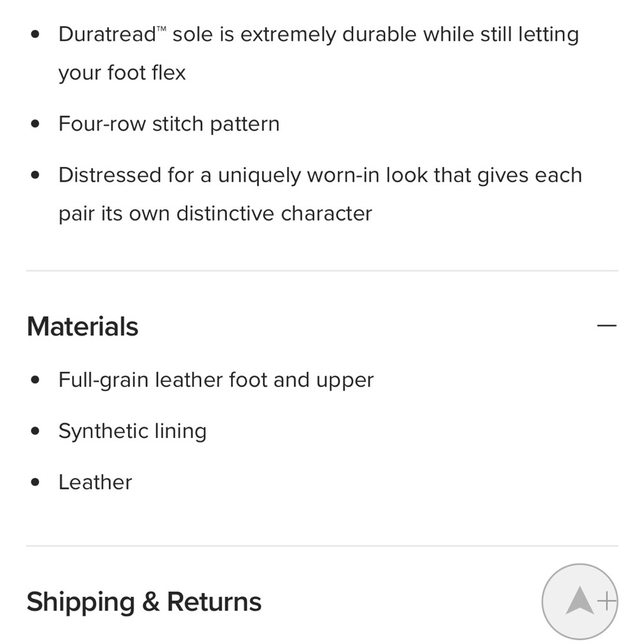The height and width of the screenshot is (644, 644).
Task: Click the bullet before Synthetic lining
Action: (x=36, y=431)
